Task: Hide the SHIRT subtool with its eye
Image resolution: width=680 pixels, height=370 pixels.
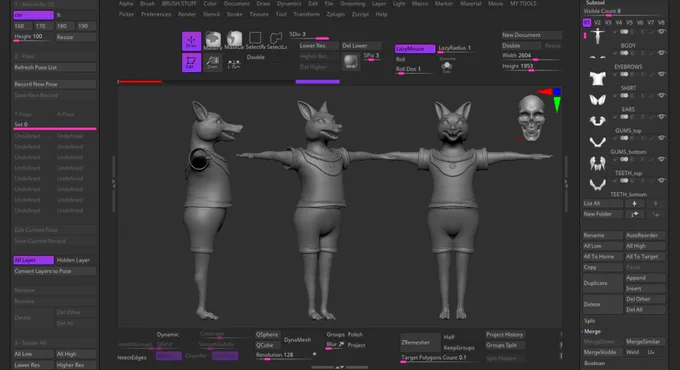Action: [661, 74]
